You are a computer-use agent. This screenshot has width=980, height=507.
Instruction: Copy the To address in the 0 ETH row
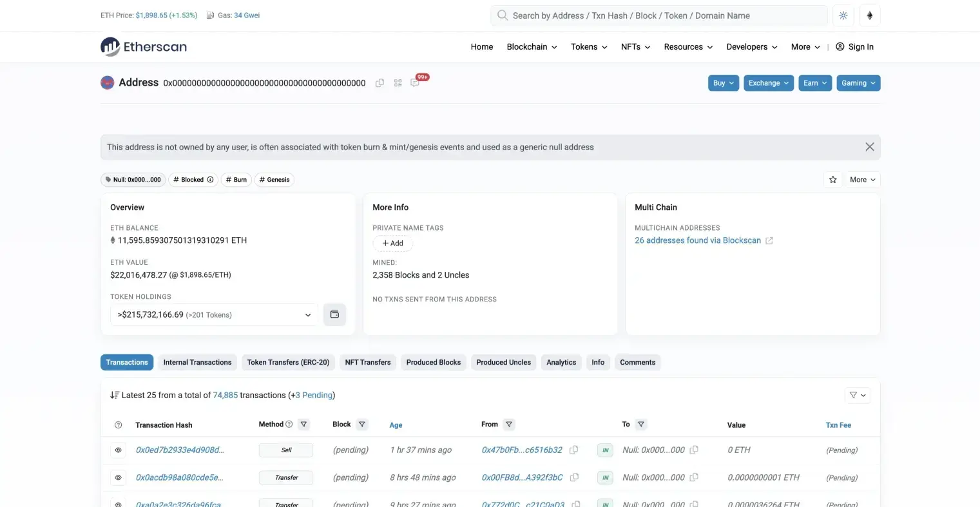[x=694, y=450]
